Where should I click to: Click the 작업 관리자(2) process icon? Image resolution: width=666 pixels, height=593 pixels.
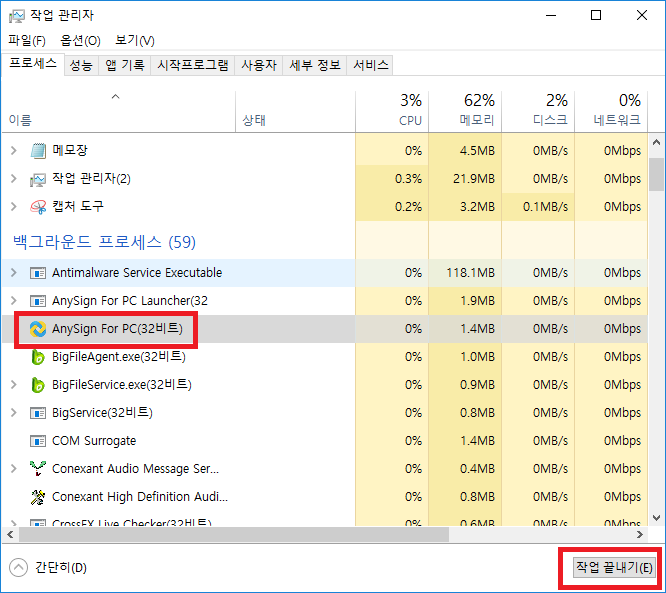click(38, 179)
